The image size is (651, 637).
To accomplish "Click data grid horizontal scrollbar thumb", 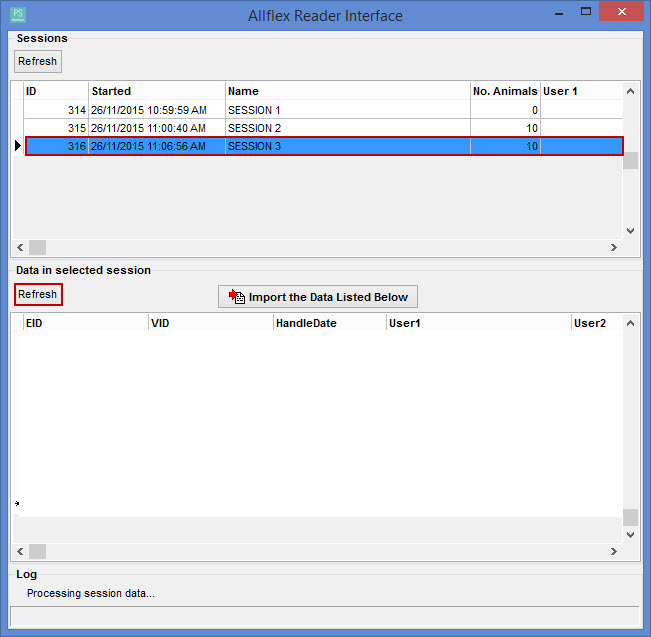I will click(37, 551).
